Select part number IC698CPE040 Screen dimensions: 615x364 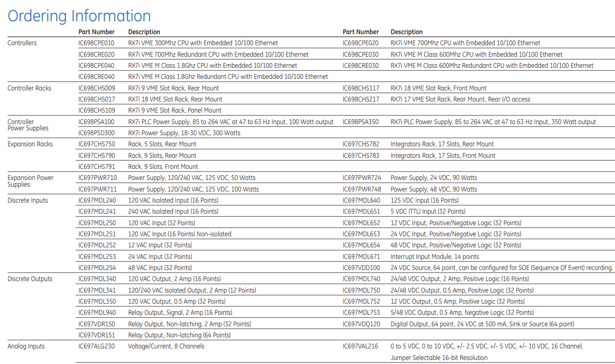pos(96,66)
